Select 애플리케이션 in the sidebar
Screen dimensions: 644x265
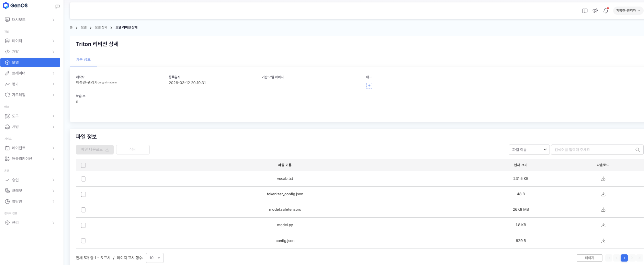pos(30,159)
